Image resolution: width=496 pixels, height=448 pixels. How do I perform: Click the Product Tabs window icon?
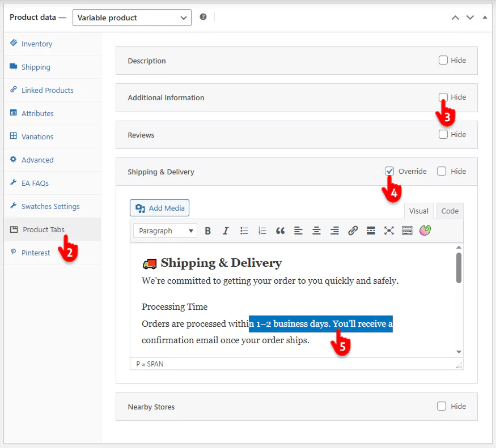click(14, 229)
